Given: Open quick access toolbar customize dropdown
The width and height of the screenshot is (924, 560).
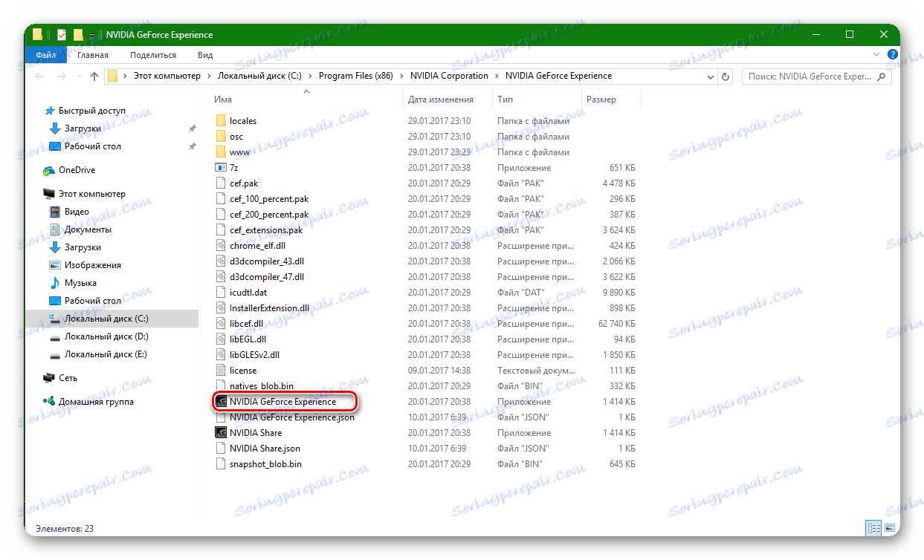Looking at the screenshot, I should point(91,35).
